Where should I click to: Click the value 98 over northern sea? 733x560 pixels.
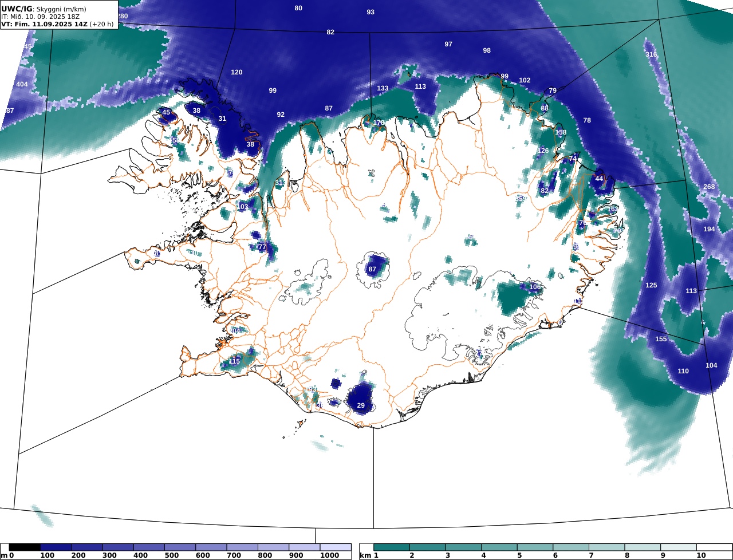click(x=487, y=50)
